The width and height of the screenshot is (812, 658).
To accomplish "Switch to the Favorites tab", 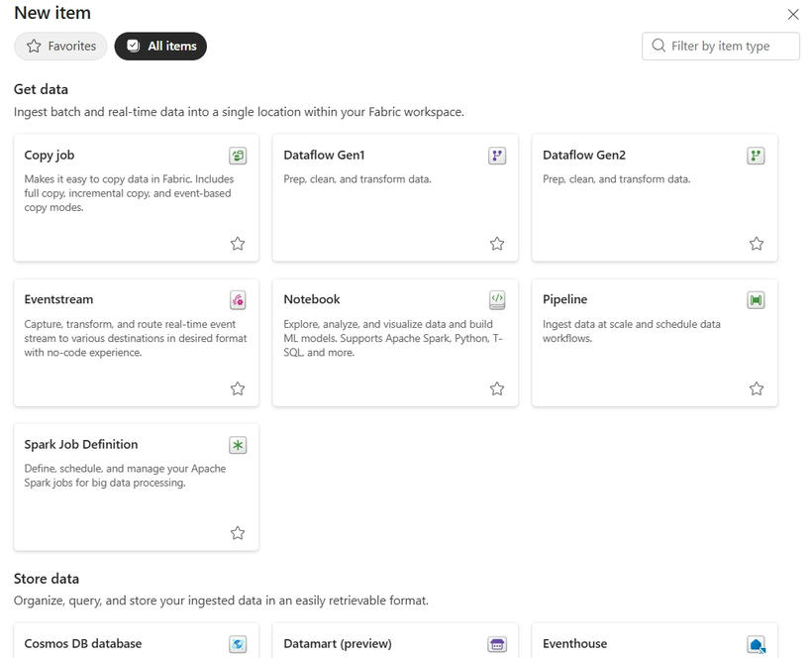I will coord(61,46).
